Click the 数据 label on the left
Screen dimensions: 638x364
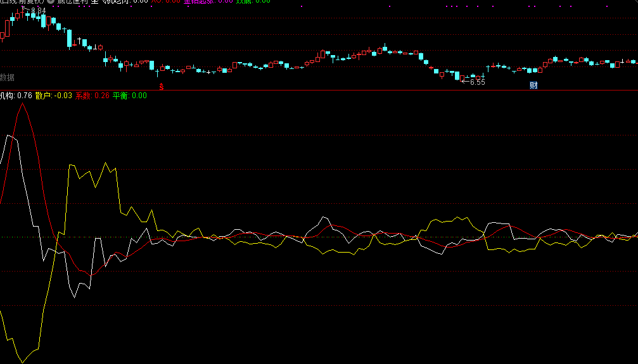coord(7,77)
